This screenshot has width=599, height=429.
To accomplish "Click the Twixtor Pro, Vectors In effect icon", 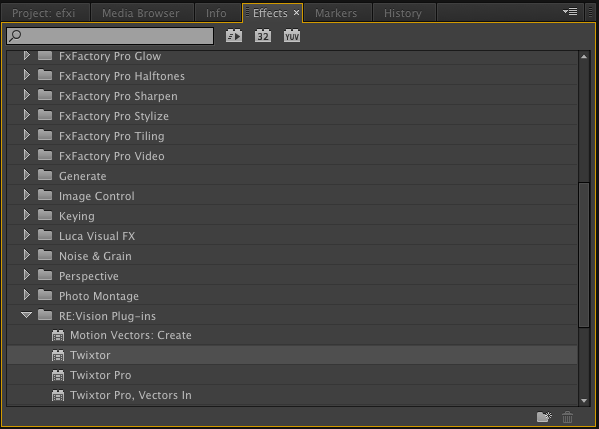I will 58,395.
